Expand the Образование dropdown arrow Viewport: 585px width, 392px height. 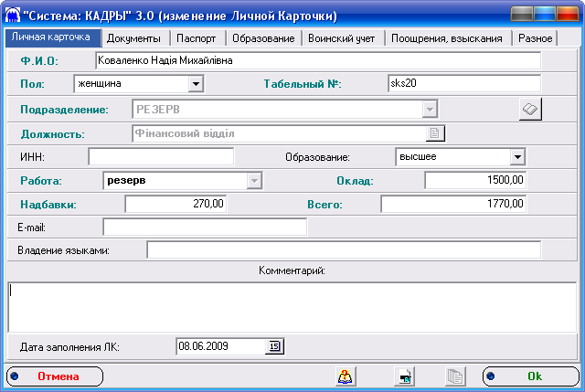(x=517, y=157)
